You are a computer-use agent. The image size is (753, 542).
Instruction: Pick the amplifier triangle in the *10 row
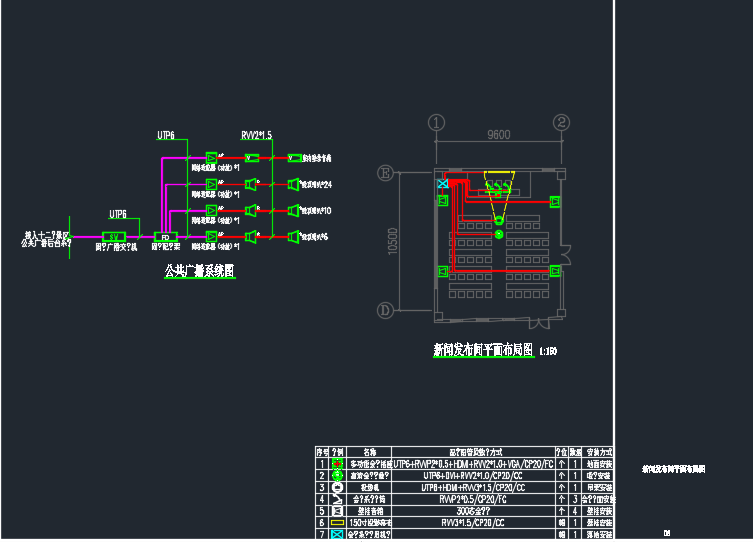tap(211, 210)
